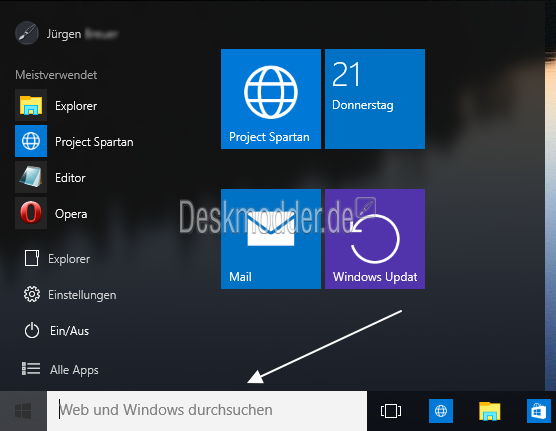
Task: Open Task View from the taskbar
Action: [x=391, y=411]
